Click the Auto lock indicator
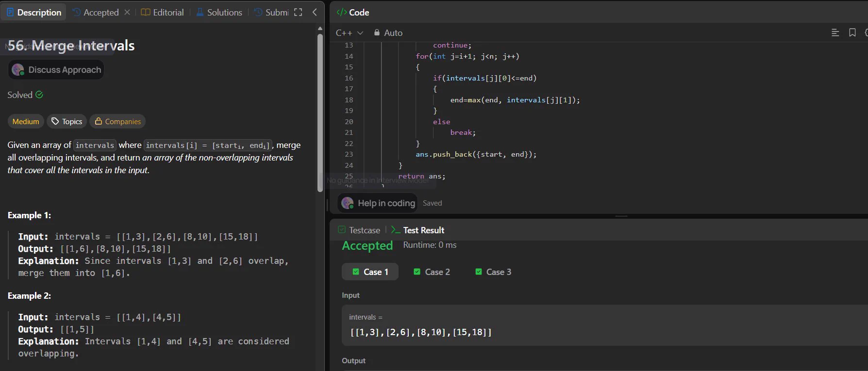The image size is (868, 371). [x=388, y=32]
